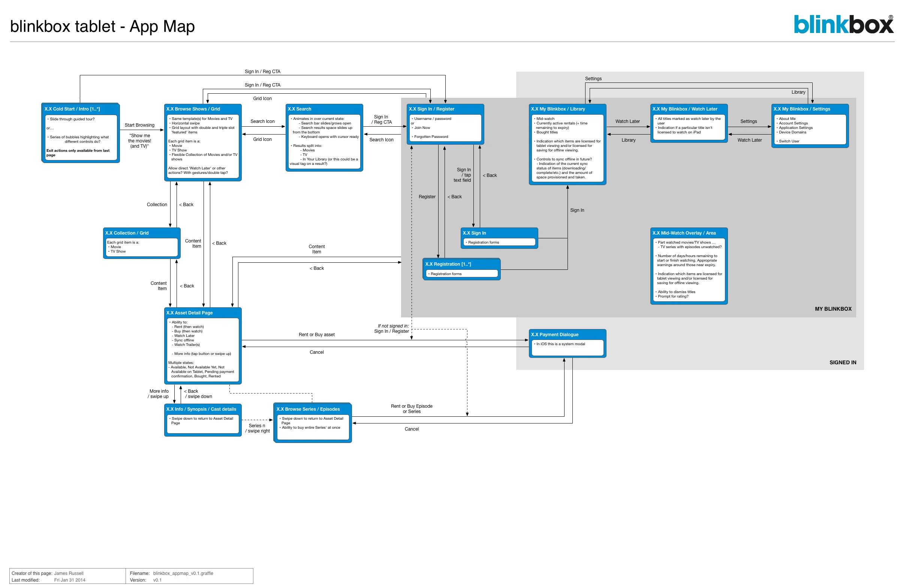Select 'Registration forms' text in Sign In box

tap(483, 242)
